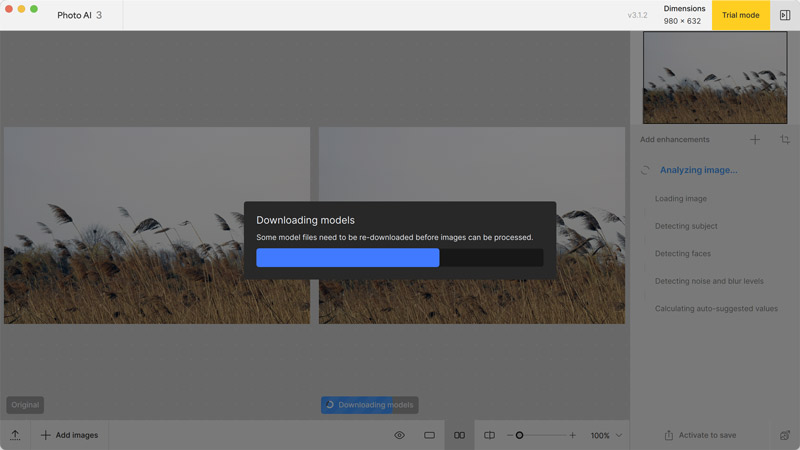Viewport: 800px width, 450px height.
Task: Toggle the eye preview visibility icon
Action: point(399,435)
